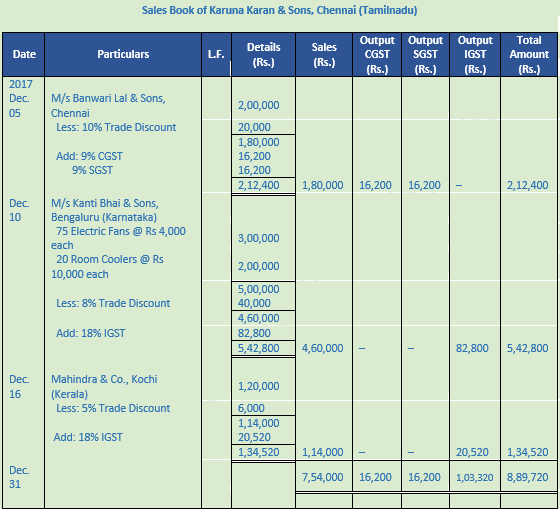Image resolution: width=560 pixels, height=509 pixels.
Task: Click 1,80,000 in the Details column
Action: point(259,142)
